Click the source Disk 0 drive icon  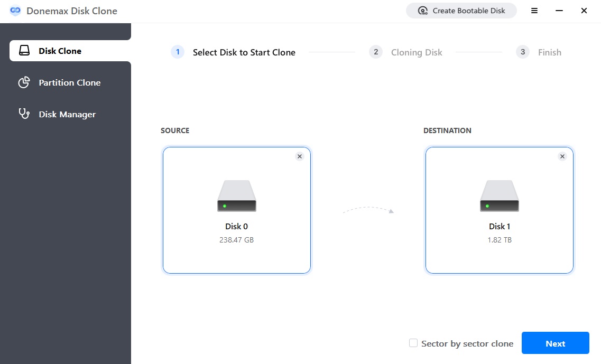(x=236, y=195)
